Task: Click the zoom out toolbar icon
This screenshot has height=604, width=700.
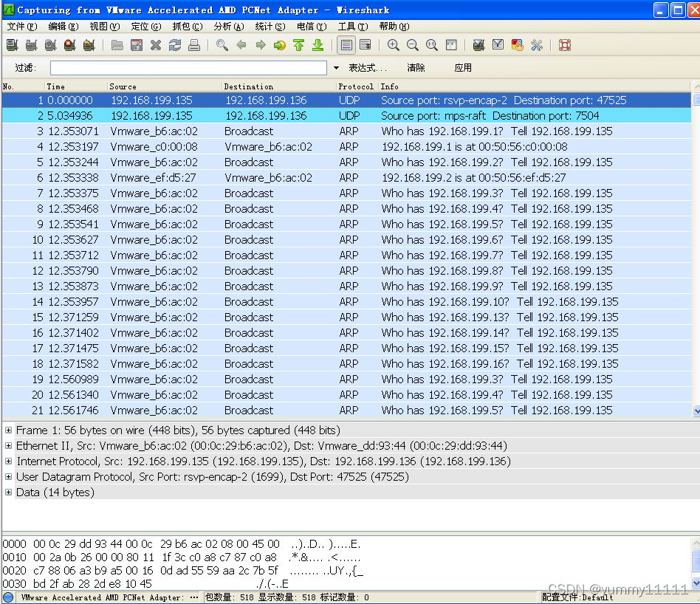Action: click(413, 45)
